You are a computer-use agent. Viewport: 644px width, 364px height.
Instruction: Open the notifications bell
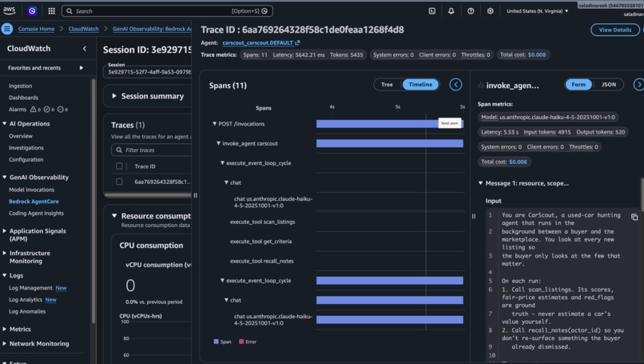pyautogui.click(x=451, y=11)
